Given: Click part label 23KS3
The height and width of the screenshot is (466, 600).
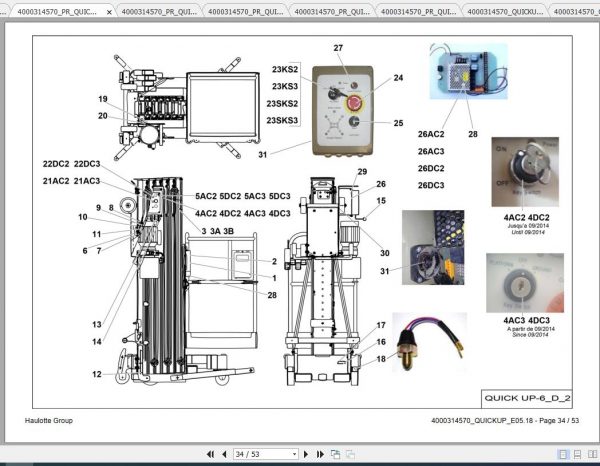Looking at the screenshot, I should click(x=285, y=86).
